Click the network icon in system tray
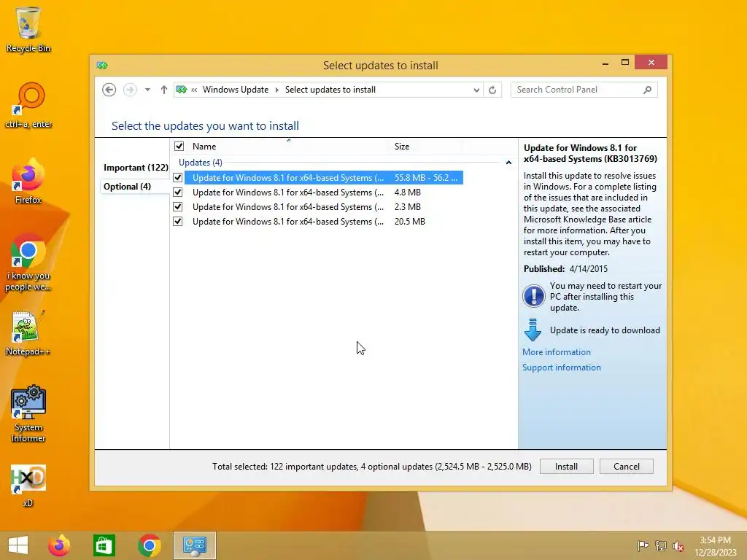747x560 pixels. [661, 545]
